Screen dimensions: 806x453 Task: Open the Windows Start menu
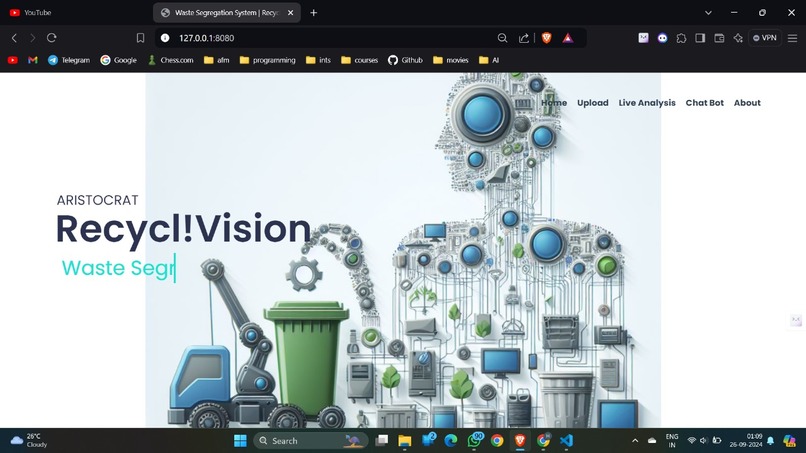pyautogui.click(x=240, y=441)
